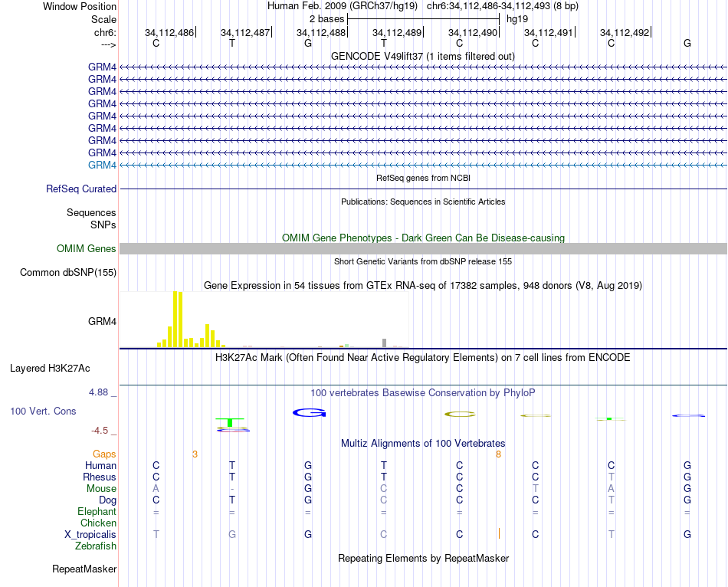Select the Dog alignment row label
Viewport: 728px width, 587px height.
click(x=107, y=500)
